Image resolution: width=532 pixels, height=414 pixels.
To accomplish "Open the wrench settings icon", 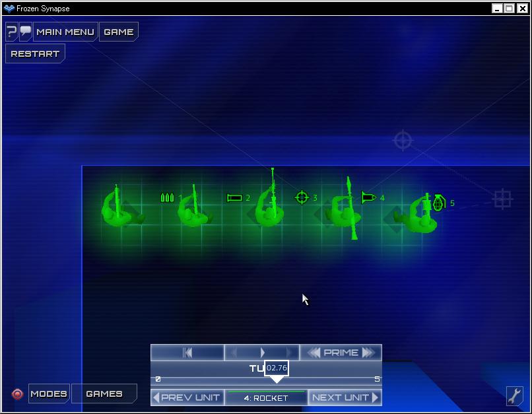I will (x=515, y=396).
